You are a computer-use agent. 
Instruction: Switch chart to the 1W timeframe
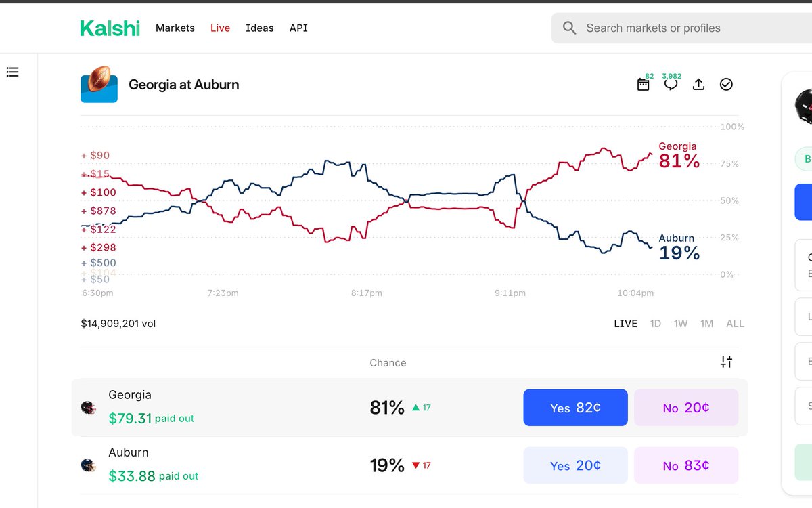[680, 324]
